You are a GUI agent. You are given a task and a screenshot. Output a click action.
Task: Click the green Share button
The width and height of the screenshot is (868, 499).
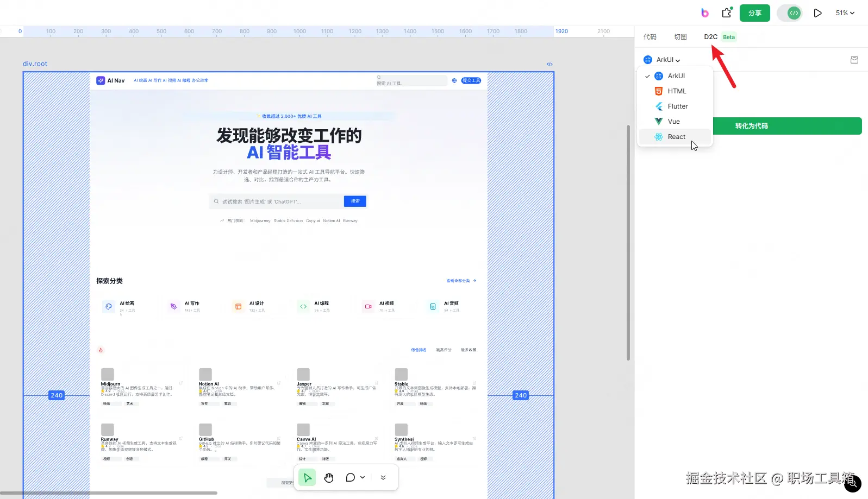point(755,13)
